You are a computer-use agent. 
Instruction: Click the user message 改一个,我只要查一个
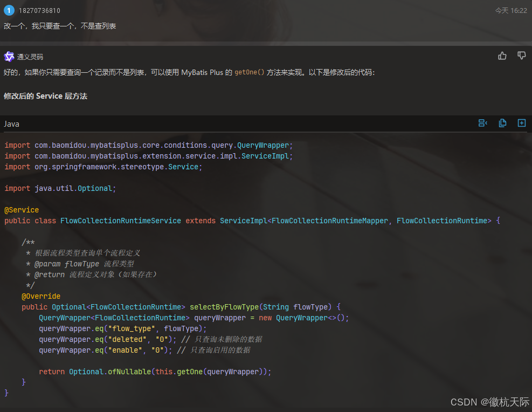click(60, 26)
